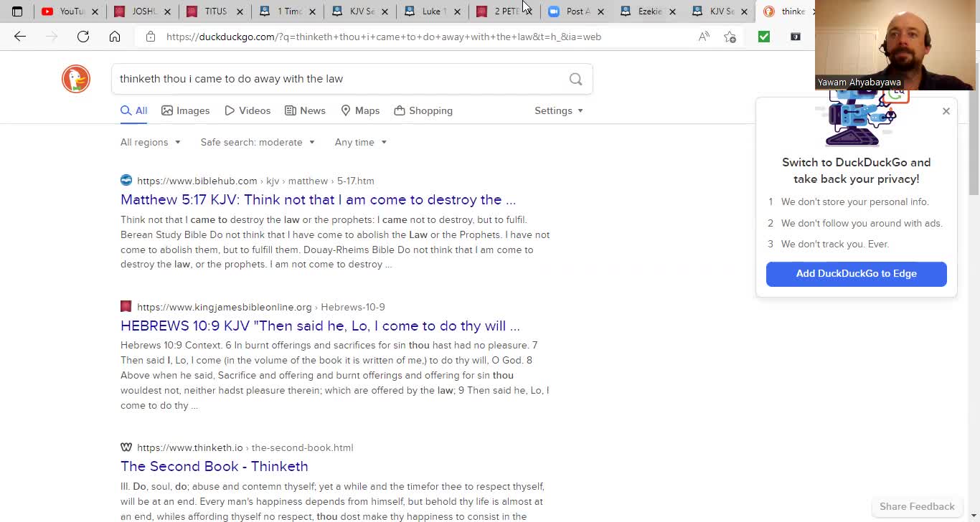This screenshot has height=522, width=980.
Task: Open the Images search tab
Action: 186,110
